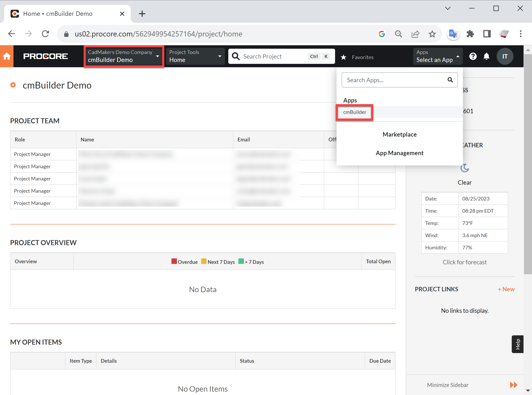
Task: Click the Google Translate icon in the toolbar
Action: coord(453,34)
